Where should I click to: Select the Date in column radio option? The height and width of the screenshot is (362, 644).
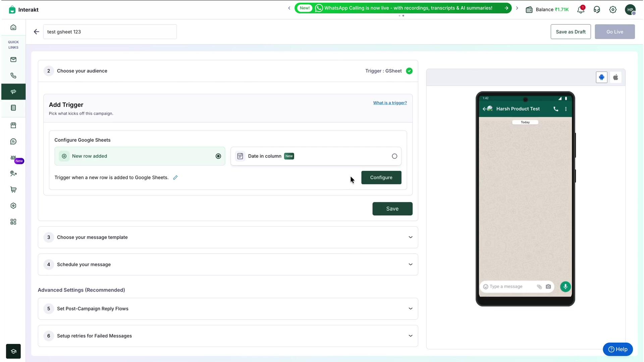click(x=316, y=156)
